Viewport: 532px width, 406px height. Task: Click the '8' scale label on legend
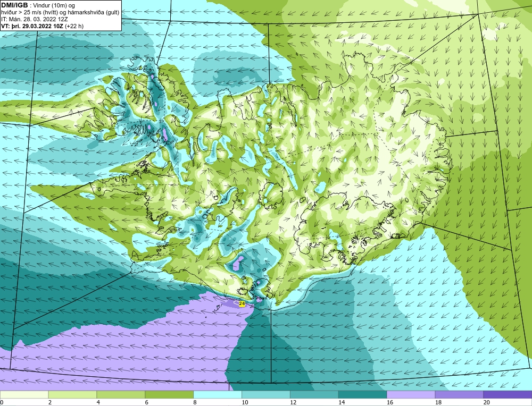[x=195, y=402]
